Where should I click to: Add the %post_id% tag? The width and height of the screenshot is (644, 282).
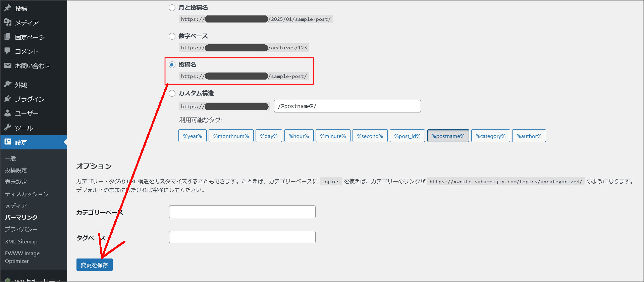coord(407,136)
